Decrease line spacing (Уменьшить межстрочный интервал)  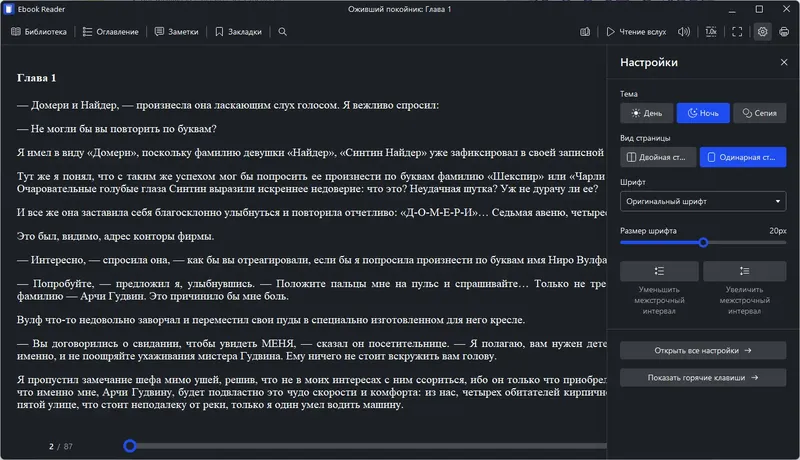tap(659, 271)
